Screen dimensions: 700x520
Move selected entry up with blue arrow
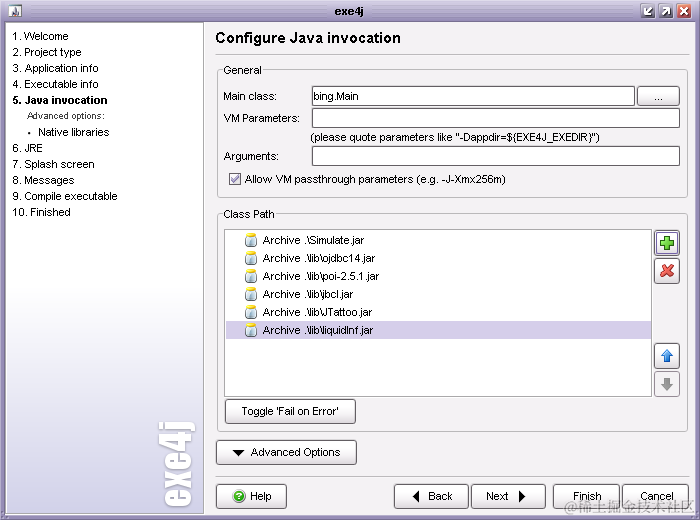click(667, 356)
